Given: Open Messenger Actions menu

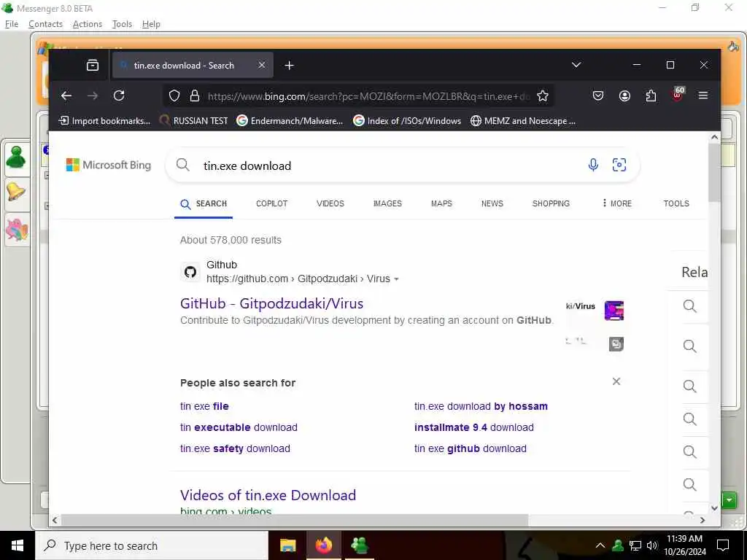Looking at the screenshot, I should click(x=88, y=24).
